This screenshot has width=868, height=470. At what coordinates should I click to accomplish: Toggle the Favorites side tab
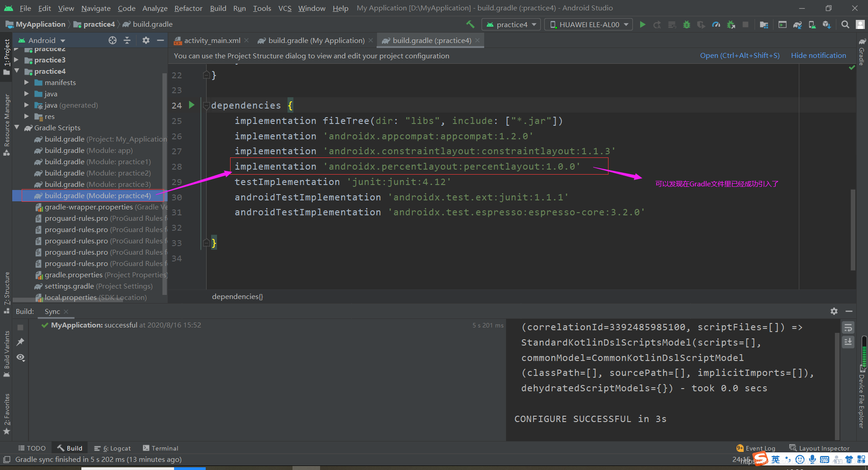click(6, 414)
